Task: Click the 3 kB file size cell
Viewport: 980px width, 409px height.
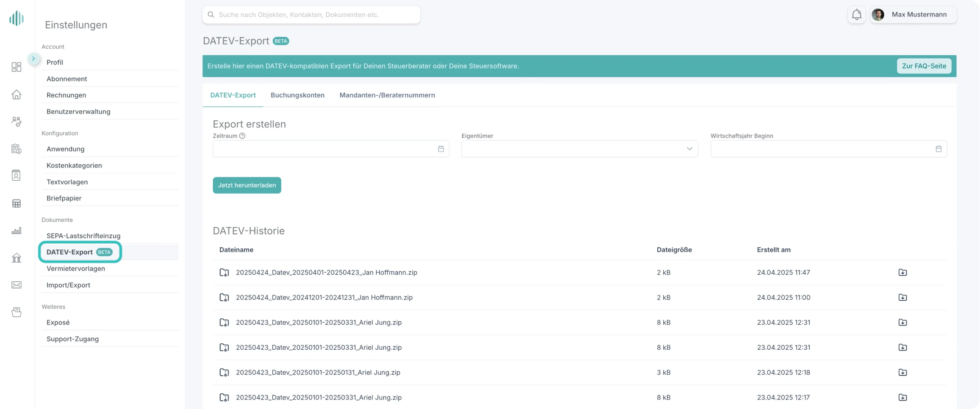Action: [x=663, y=372]
